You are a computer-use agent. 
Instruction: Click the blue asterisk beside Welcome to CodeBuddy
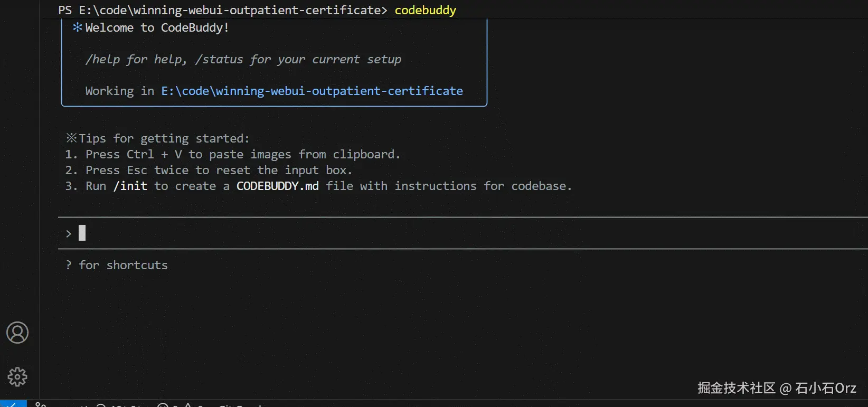78,27
